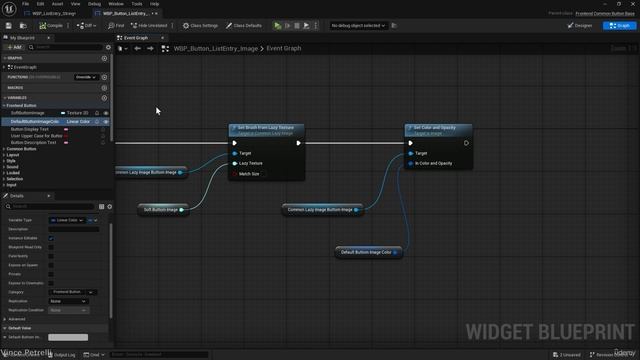The width and height of the screenshot is (640, 360).
Task: Enable the Expose on Spawn checkbox
Action: (51, 265)
